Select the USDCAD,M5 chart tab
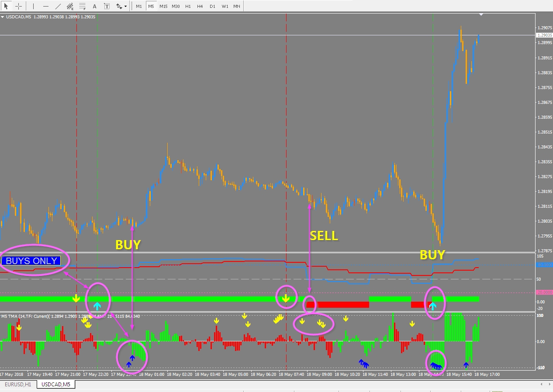 (55, 385)
